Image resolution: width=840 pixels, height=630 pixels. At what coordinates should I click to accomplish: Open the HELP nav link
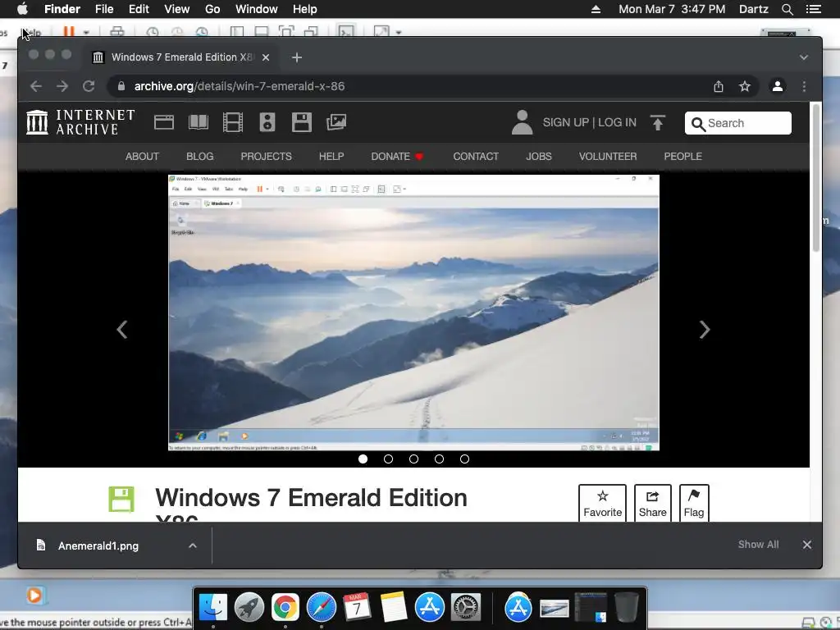click(331, 157)
